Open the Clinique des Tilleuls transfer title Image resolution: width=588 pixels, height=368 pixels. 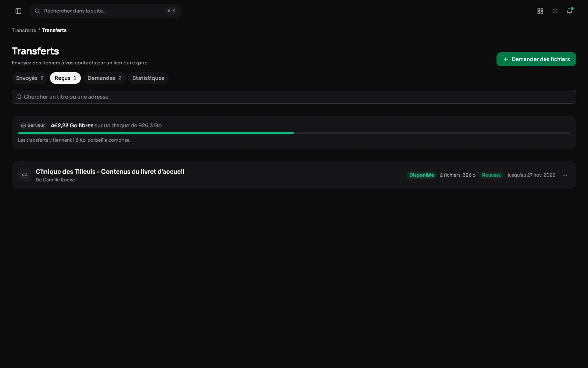(x=110, y=171)
